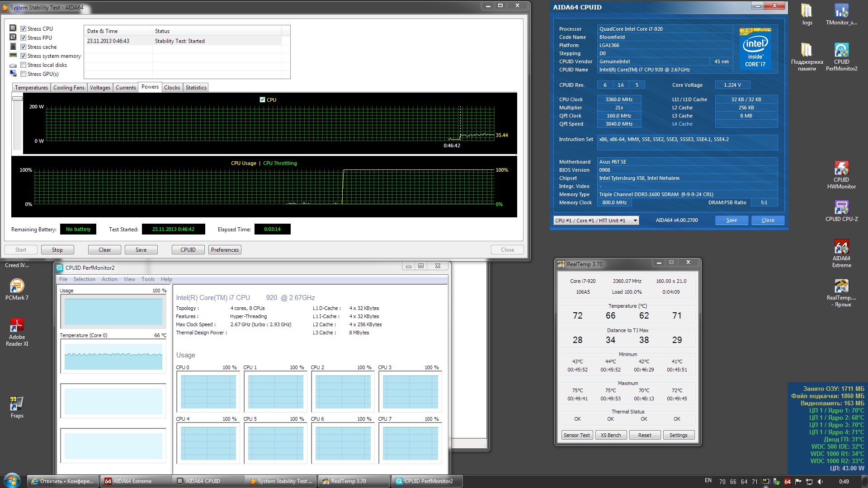Click the XS Bench button in RealTemp
The width and height of the screenshot is (868, 488).
point(610,435)
